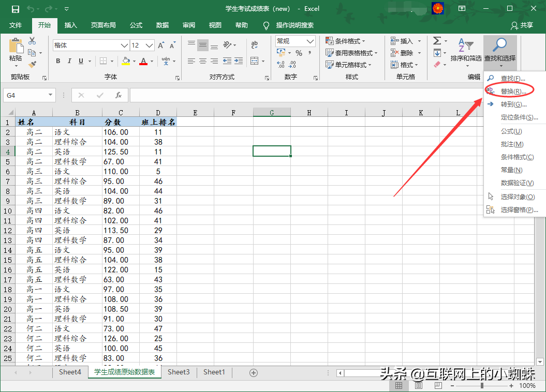546x392 pixels.
Task: Click the decrease indent icon
Action: (x=227, y=61)
